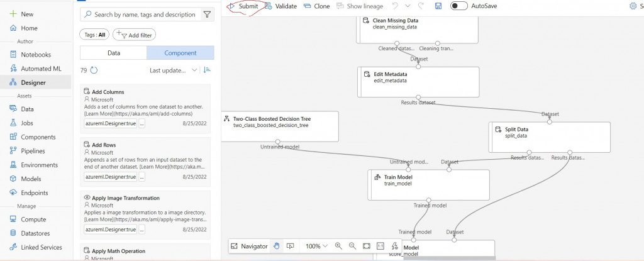Save the pipeline with the disk icon

pos(438,6)
